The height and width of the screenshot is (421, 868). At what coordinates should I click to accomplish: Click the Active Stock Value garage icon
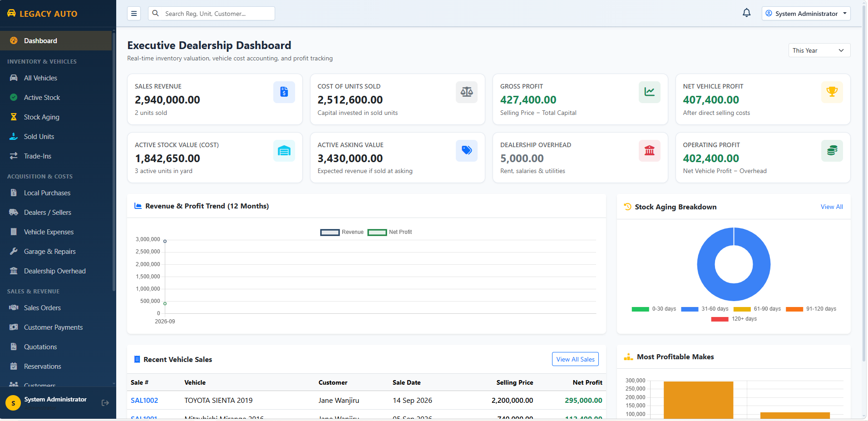284,151
